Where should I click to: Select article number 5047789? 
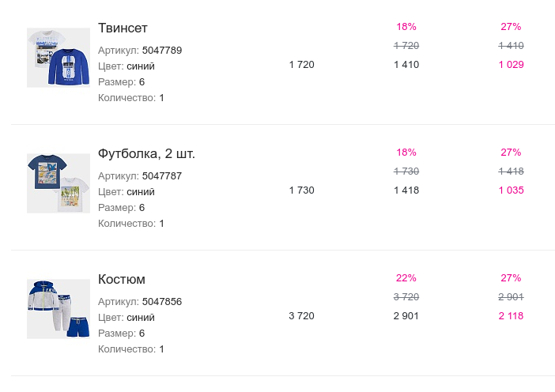click(x=162, y=51)
